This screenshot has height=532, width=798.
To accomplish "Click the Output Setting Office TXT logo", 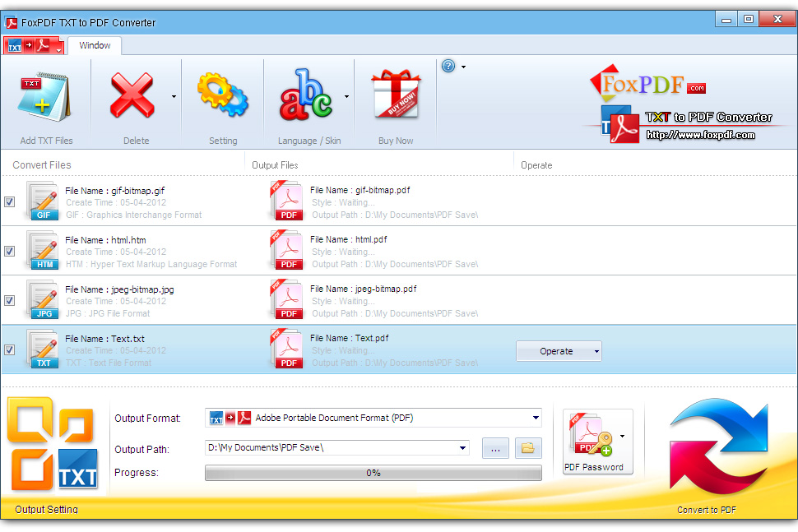I will [52, 444].
